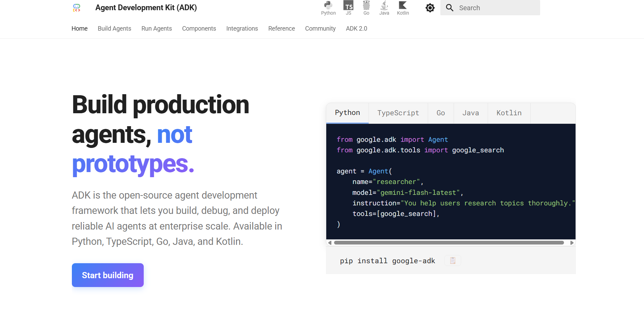Click the 'pip install google-adk' text
This screenshot has width=644, height=320.
[x=388, y=261]
